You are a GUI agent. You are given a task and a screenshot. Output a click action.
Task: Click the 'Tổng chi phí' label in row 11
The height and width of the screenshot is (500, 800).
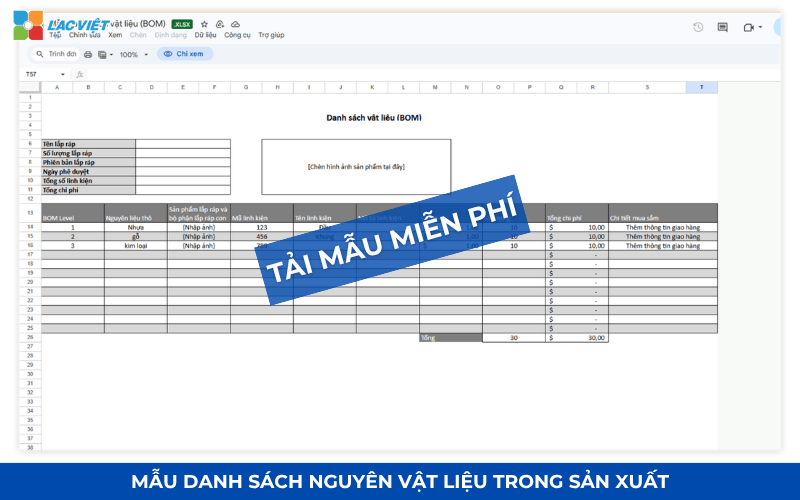pyautogui.click(x=88, y=190)
